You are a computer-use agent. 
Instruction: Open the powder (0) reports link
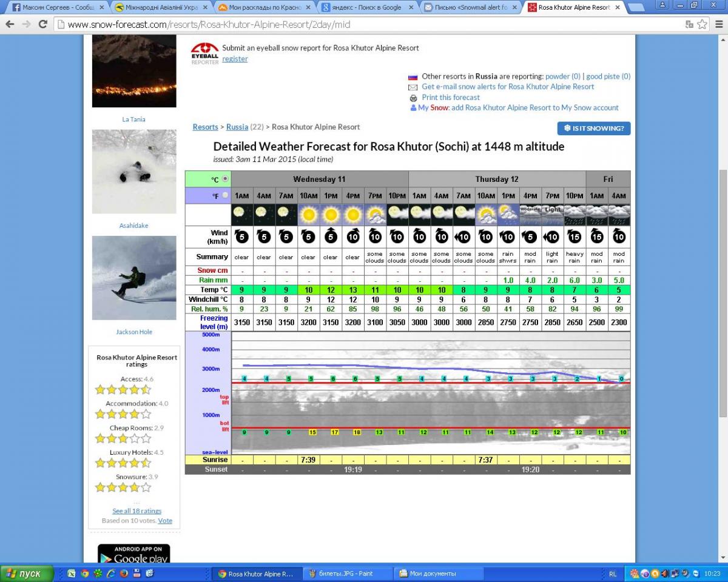pyautogui.click(x=562, y=76)
